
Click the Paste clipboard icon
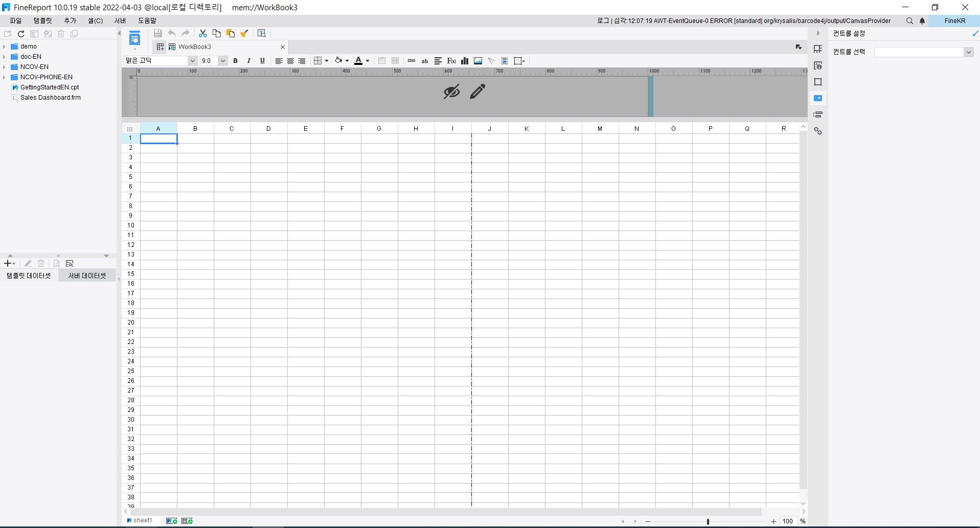231,33
